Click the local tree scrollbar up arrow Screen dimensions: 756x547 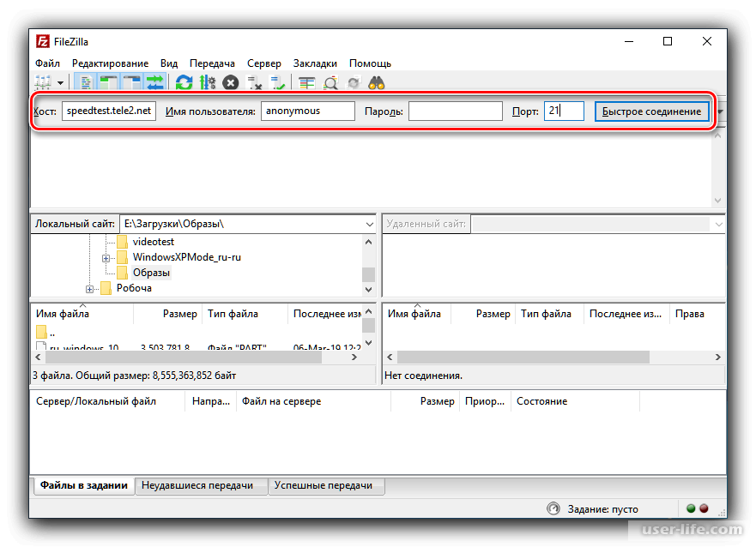click(x=368, y=242)
